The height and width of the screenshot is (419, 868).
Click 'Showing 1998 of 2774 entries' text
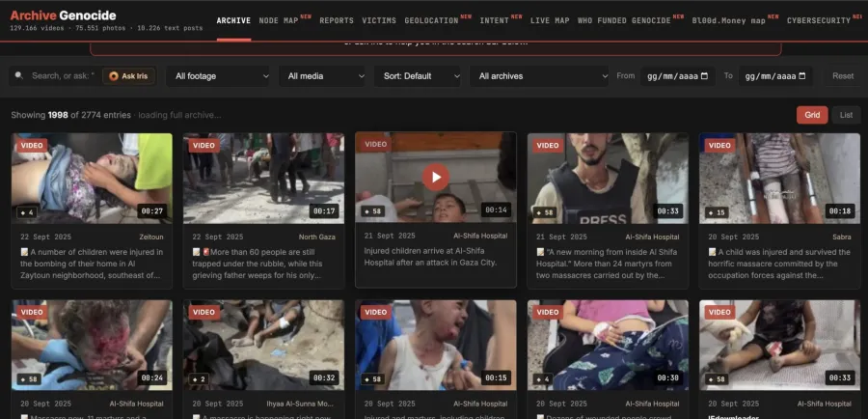pyautogui.click(x=70, y=115)
